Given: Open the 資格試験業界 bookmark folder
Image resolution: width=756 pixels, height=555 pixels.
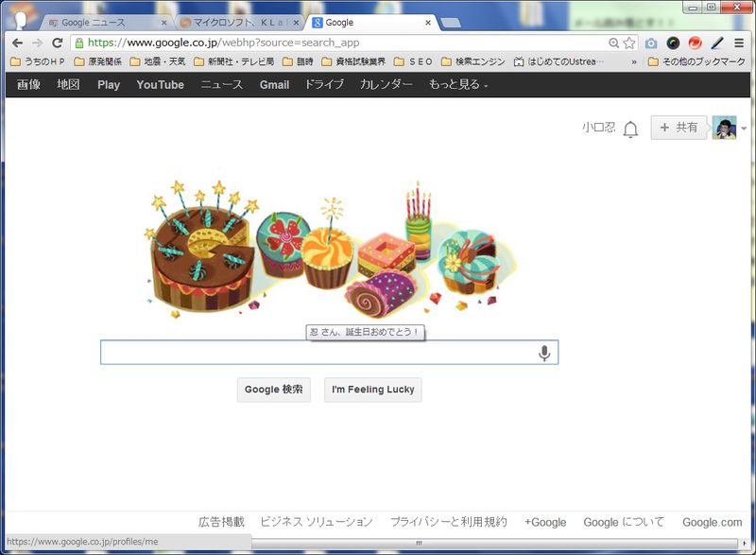Looking at the screenshot, I should tap(353, 61).
